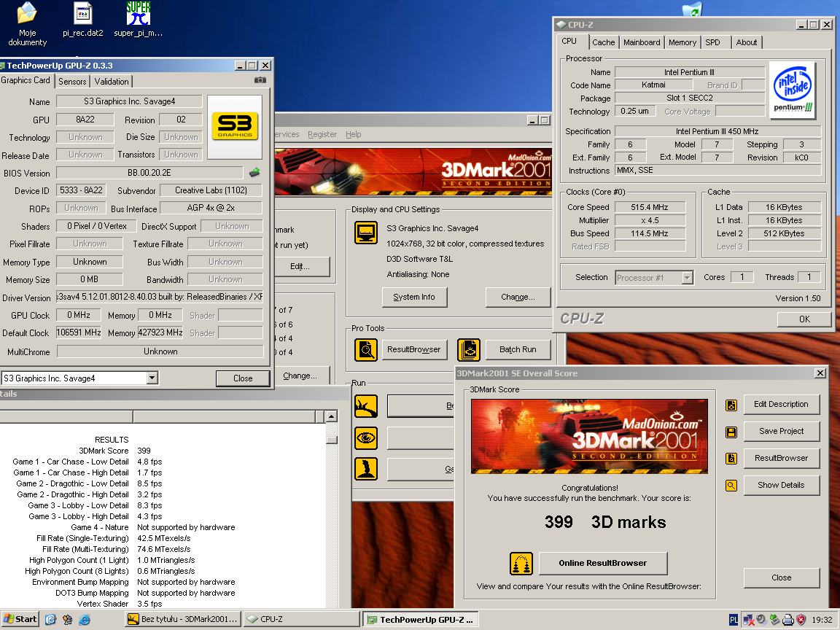Viewport: 840px width, 630px height.
Task: Click the Show Details magnifier icon
Action: [731, 486]
